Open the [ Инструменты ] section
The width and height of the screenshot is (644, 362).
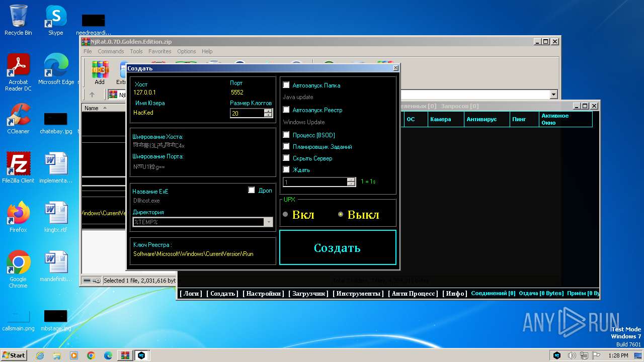click(x=358, y=294)
